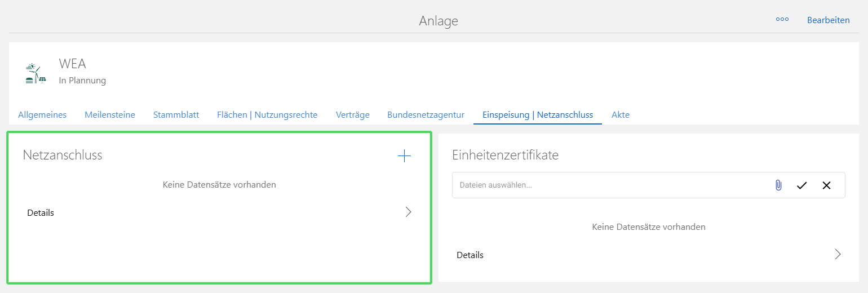Switch to the Allgemeines tab

(x=42, y=114)
